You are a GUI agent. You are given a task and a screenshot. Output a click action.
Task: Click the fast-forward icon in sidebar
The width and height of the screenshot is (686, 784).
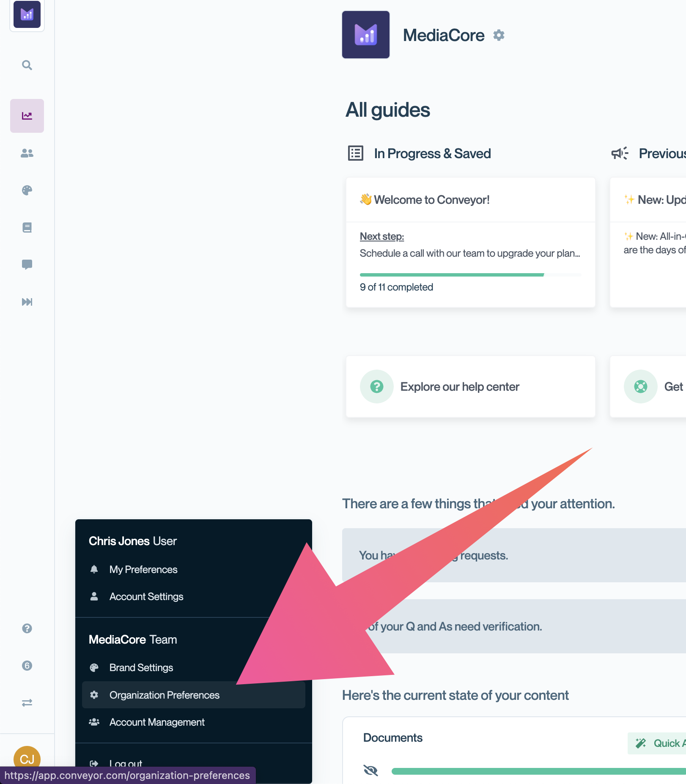click(x=27, y=302)
